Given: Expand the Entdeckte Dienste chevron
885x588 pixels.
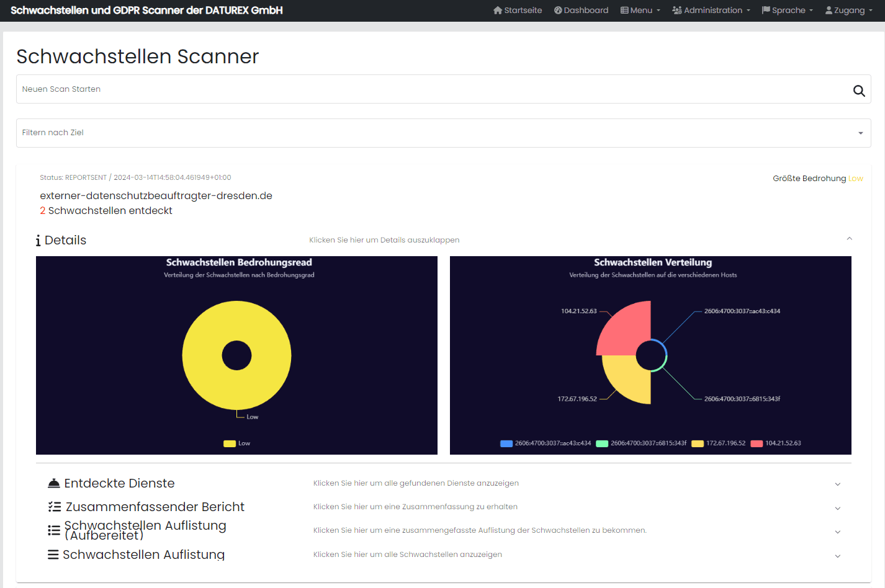Looking at the screenshot, I should point(837,484).
